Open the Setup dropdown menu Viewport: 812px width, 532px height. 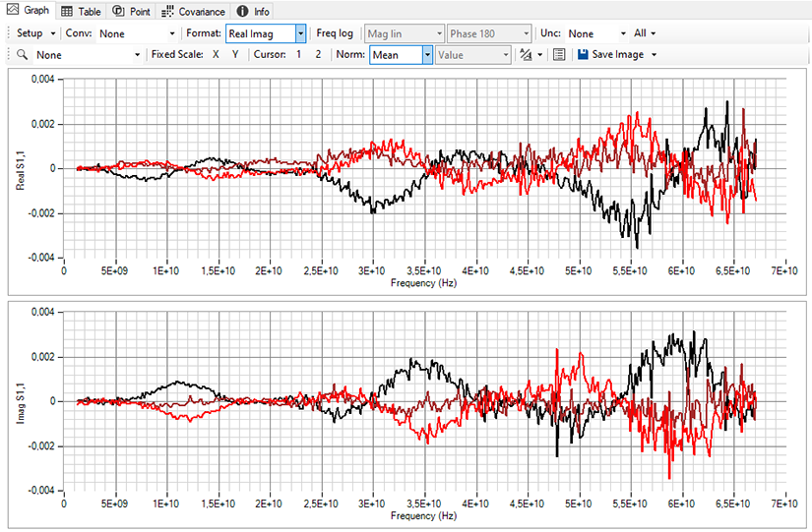point(35,33)
